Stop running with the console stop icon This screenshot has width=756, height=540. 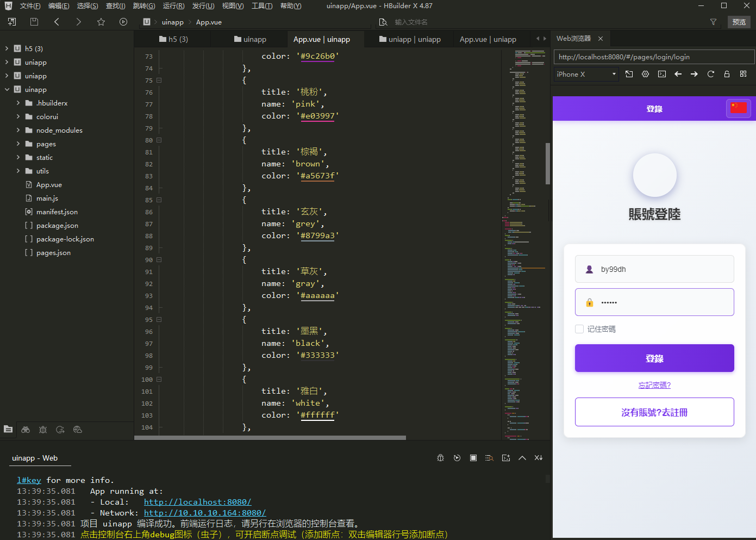click(473, 458)
